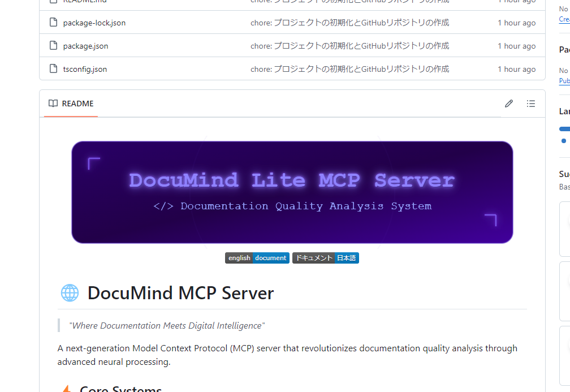Click the blue language dot in the sidebar
This screenshot has width=570, height=392.
tap(563, 140)
